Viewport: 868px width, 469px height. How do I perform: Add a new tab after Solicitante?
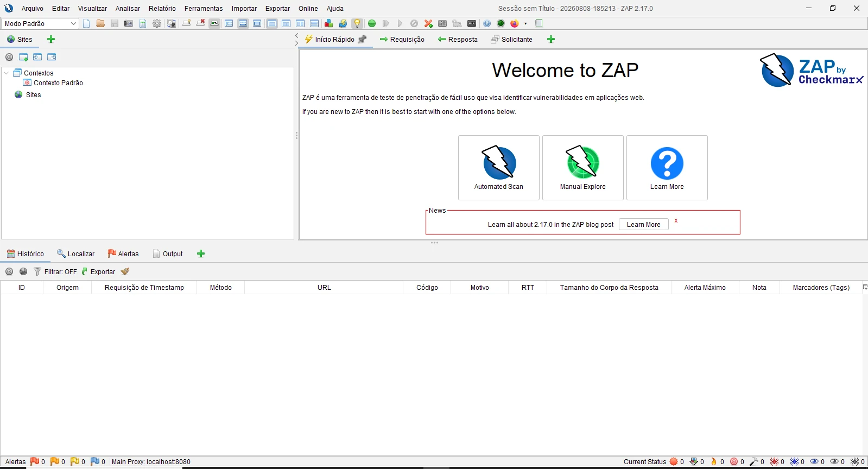(x=551, y=39)
